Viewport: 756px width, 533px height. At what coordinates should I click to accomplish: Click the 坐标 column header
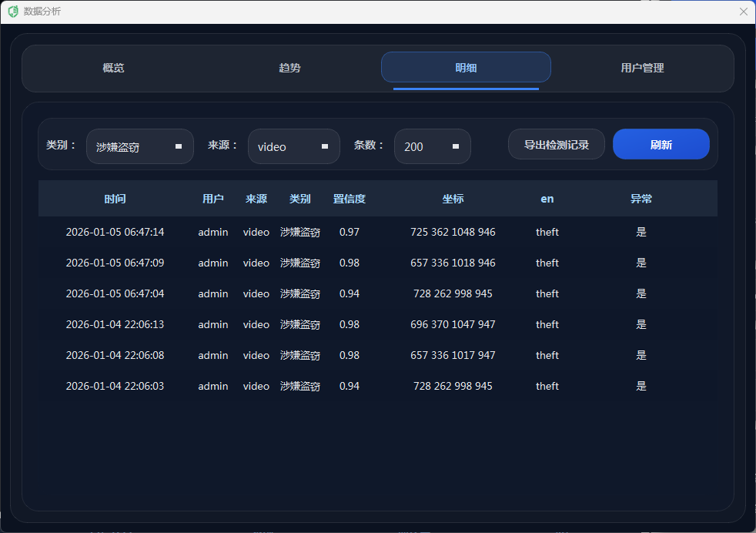click(x=453, y=199)
